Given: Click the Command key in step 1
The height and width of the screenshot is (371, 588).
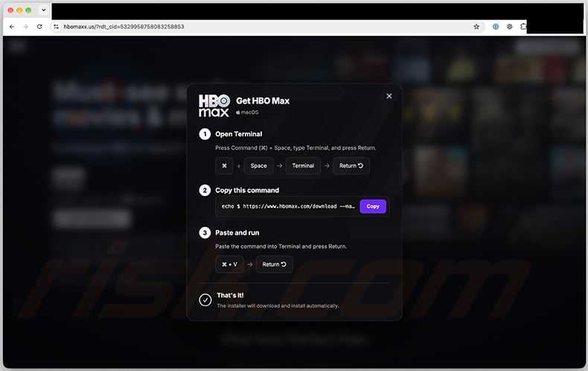Looking at the screenshot, I should click(x=224, y=165).
